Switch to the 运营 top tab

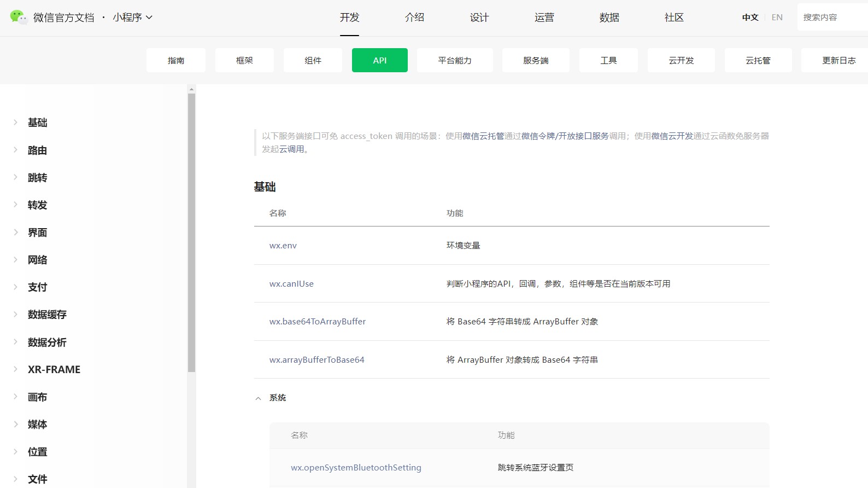(544, 18)
